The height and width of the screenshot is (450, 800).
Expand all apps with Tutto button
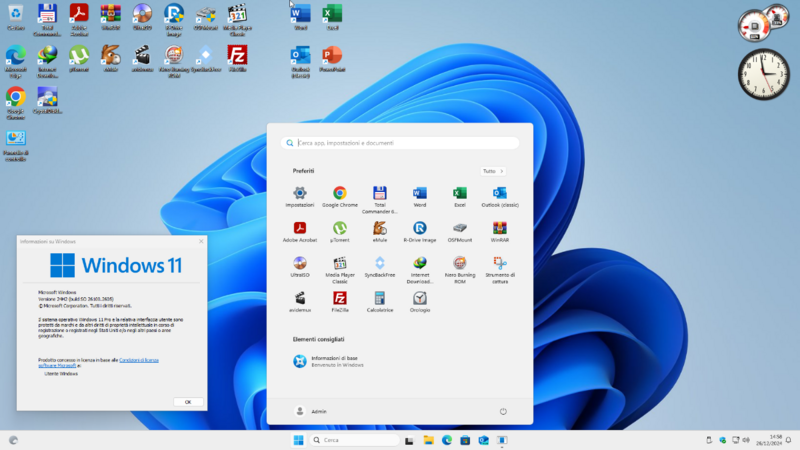(x=492, y=171)
